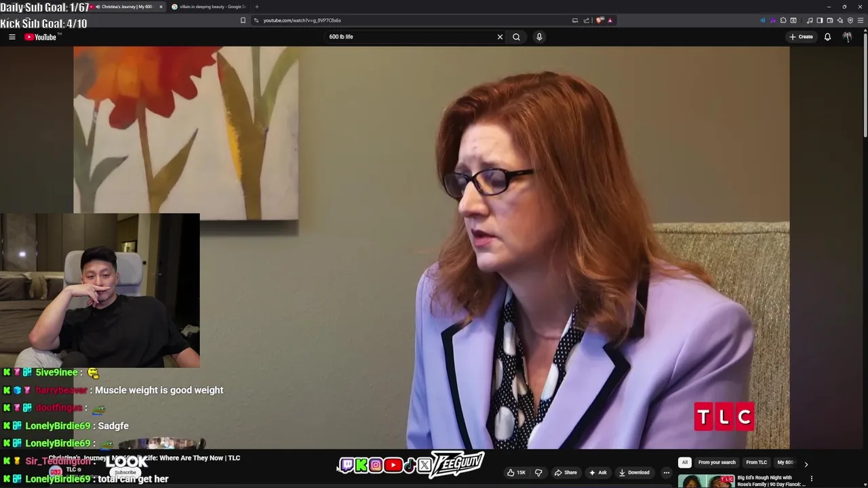The width and height of the screenshot is (868, 488).
Task: Click the site settings icon before URL
Action: (256, 20)
